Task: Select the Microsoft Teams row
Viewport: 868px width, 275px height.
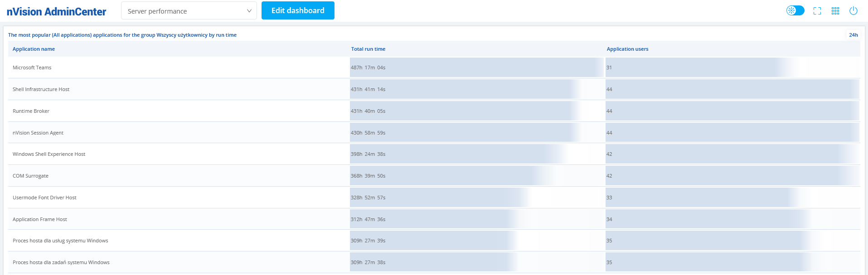Action: [32, 68]
